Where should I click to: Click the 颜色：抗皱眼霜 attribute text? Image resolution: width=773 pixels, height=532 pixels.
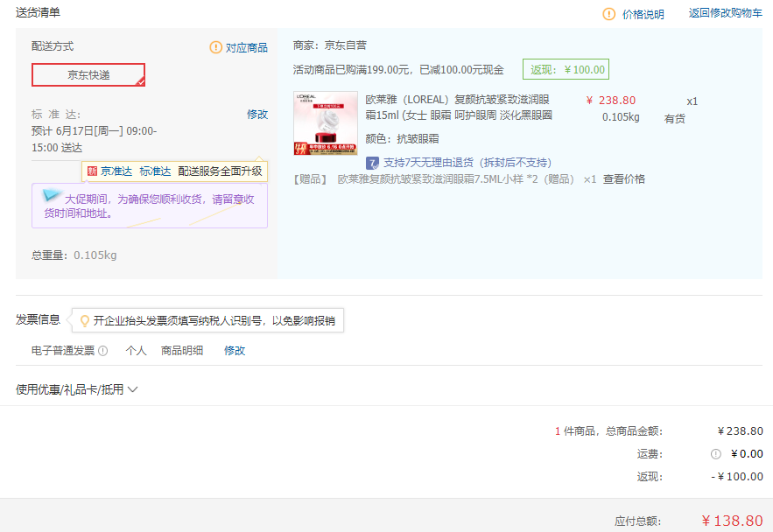click(x=403, y=139)
